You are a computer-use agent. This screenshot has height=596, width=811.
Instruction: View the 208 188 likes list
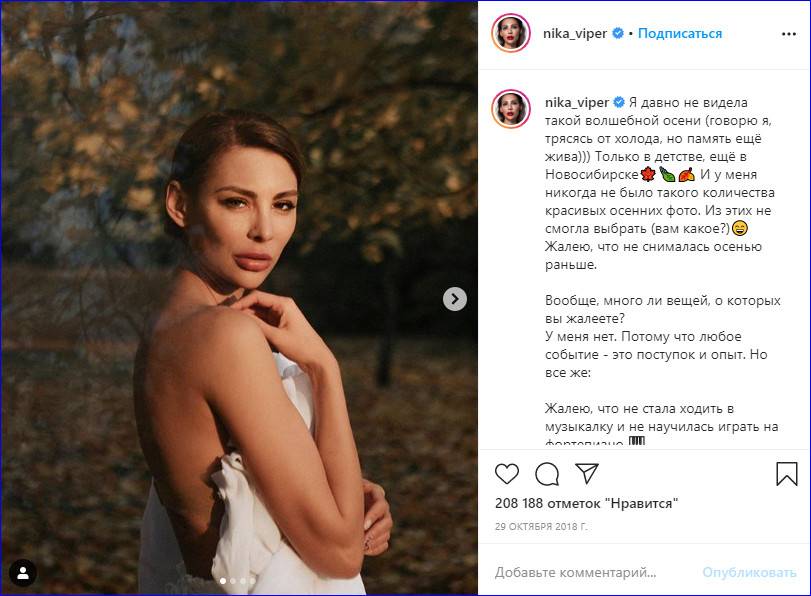click(x=586, y=503)
